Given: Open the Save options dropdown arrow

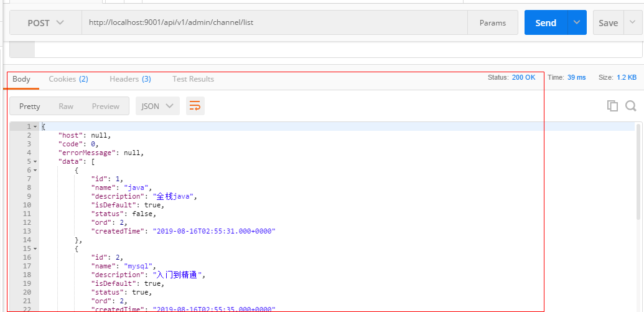Looking at the screenshot, I should [633, 22].
